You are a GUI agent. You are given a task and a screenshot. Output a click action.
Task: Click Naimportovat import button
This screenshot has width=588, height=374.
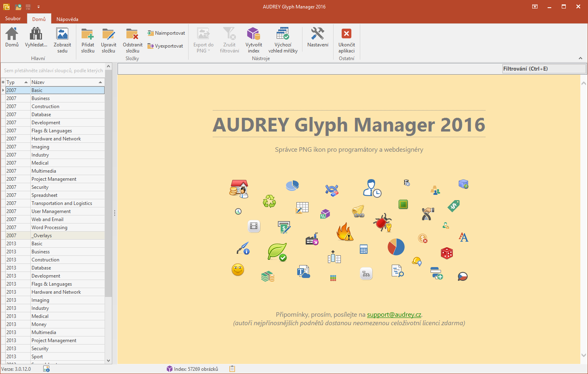tap(166, 33)
